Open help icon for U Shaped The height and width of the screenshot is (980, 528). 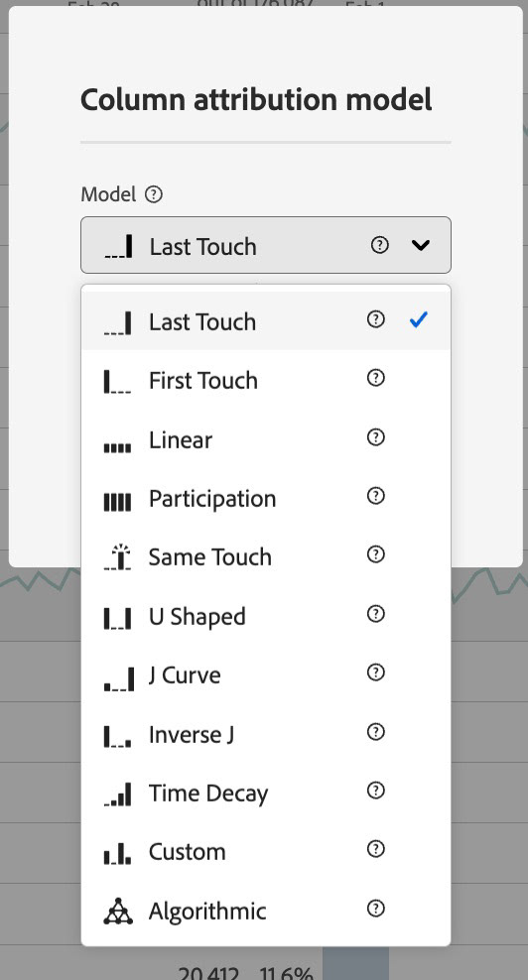pos(375,614)
